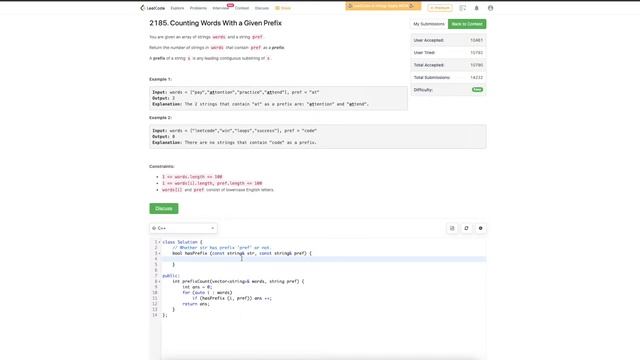
Task: Open the Interview navigation item
Action: click(x=220, y=8)
